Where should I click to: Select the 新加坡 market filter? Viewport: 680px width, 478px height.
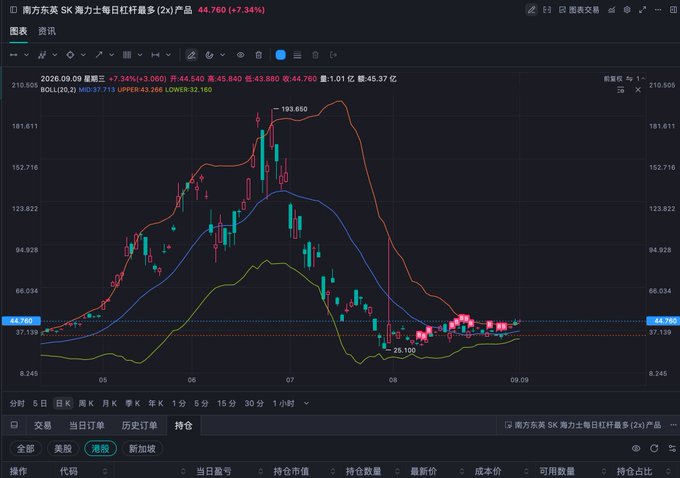pos(142,449)
